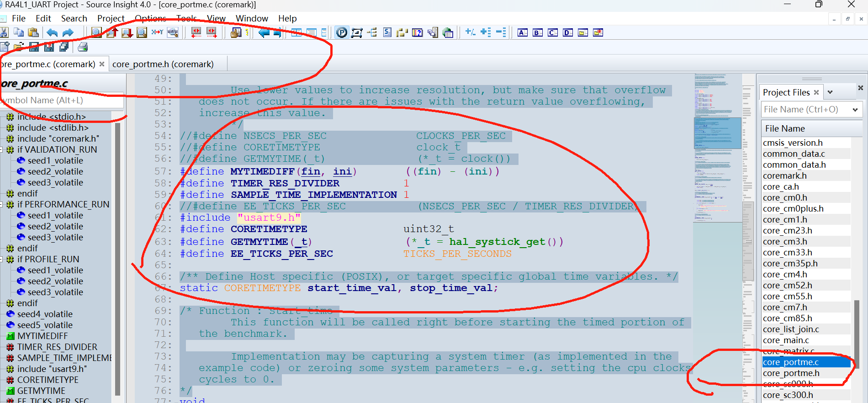
Task: Click the Paste clipboard toolbar icon
Action: point(33,32)
